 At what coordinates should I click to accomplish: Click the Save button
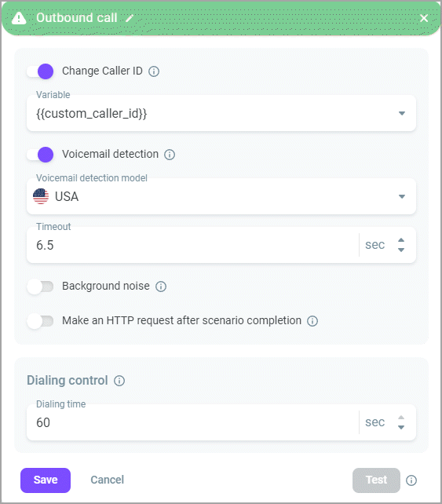[x=46, y=480]
